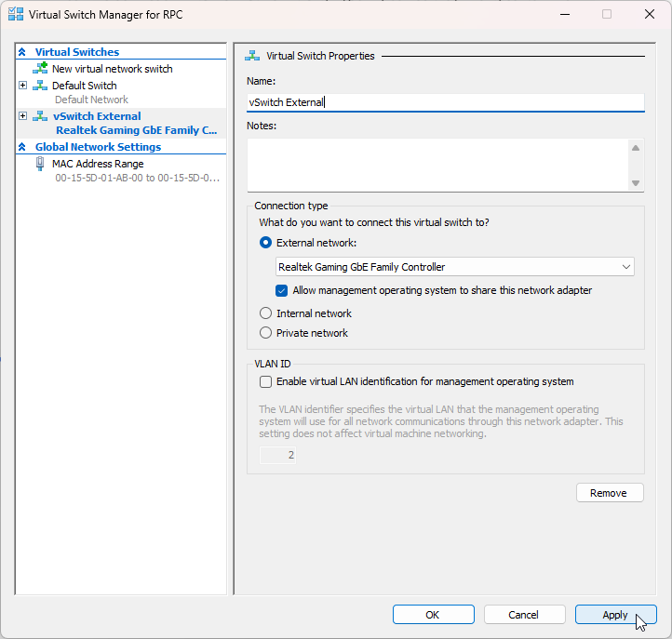672x639 pixels.
Task: Uncheck Allow management operating system sharing
Action: point(283,290)
